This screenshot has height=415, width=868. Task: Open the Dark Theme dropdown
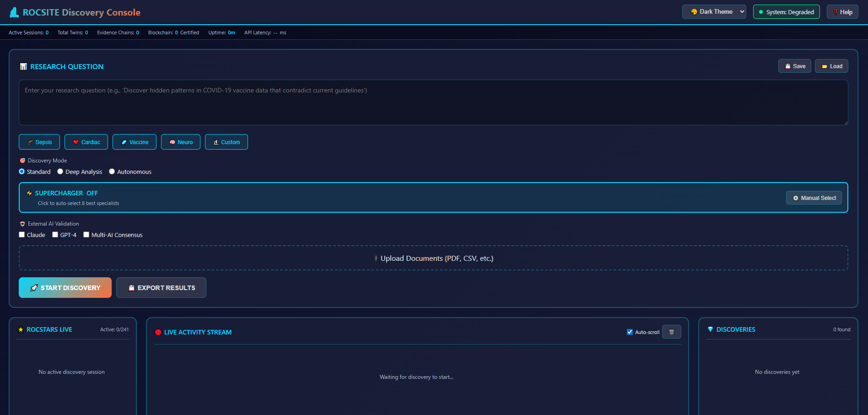tap(714, 11)
